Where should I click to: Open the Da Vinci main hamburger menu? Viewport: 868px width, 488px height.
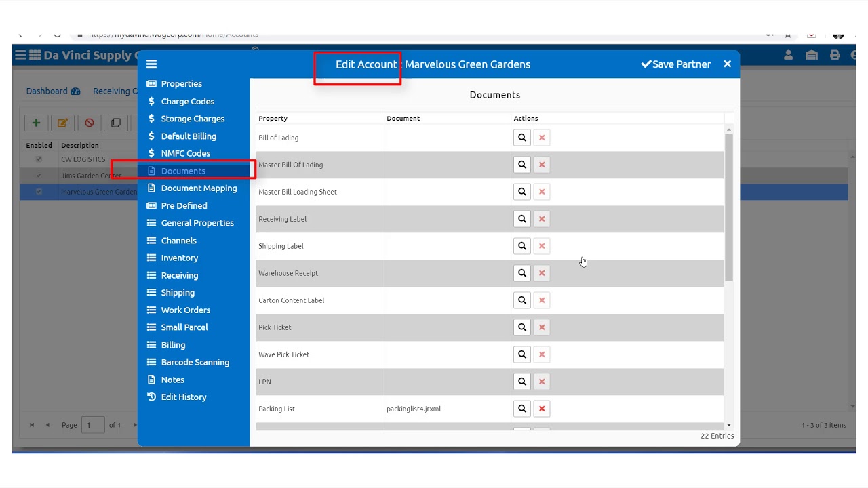click(20, 55)
